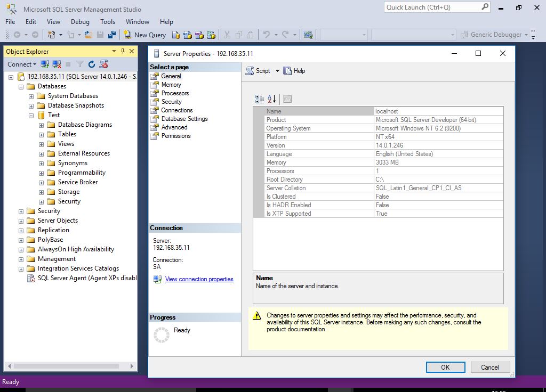
Task: Click the OK button
Action: (x=445, y=367)
